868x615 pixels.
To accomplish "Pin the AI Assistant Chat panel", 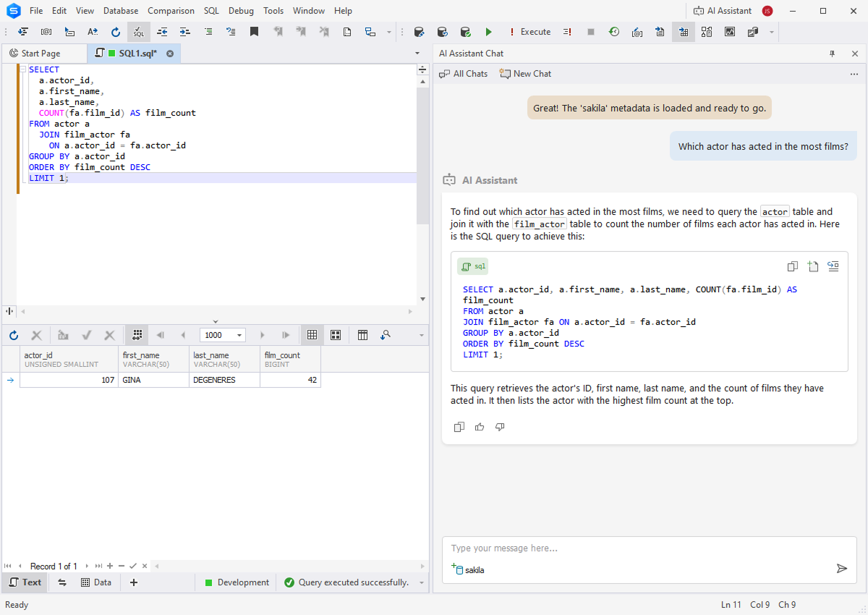I will pyautogui.click(x=832, y=54).
